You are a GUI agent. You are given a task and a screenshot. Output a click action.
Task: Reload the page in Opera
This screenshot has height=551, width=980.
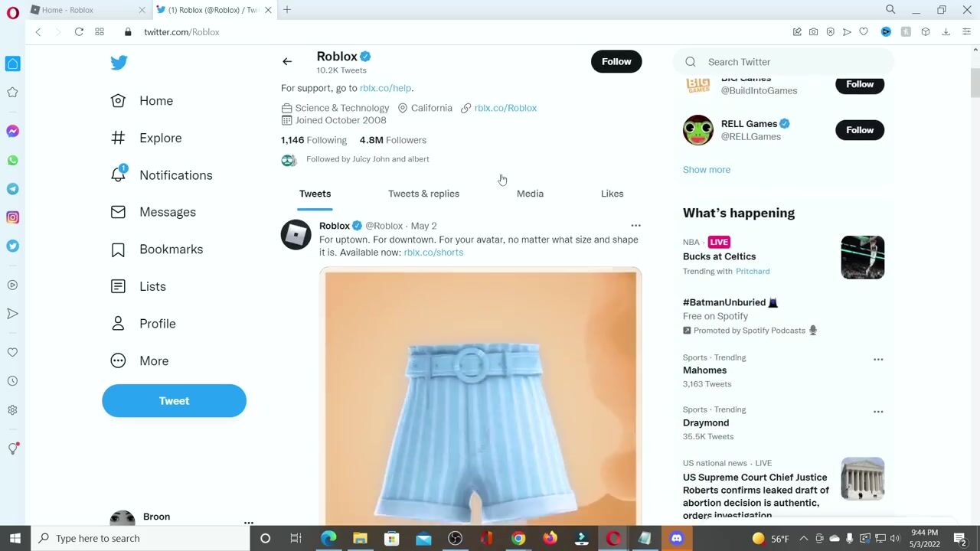pyautogui.click(x=79, y=32)
